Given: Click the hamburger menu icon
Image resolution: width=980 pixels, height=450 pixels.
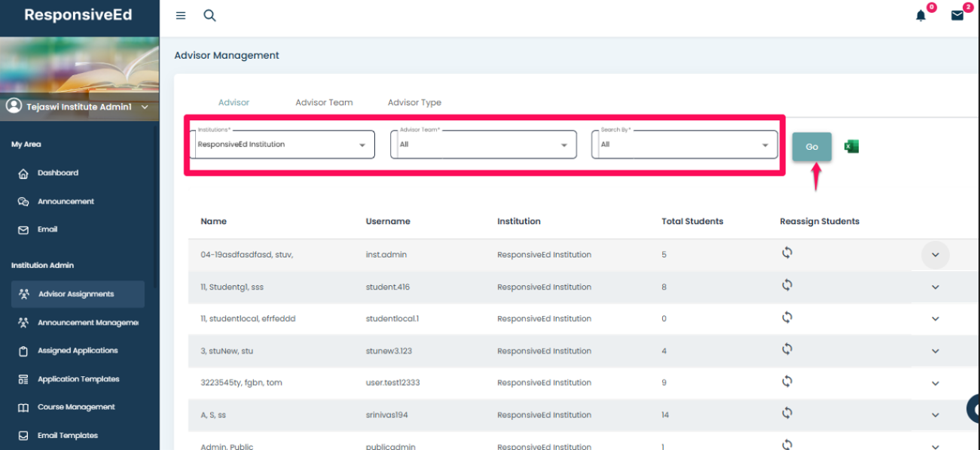Looking at the screenshot, I should pos(181,16).
